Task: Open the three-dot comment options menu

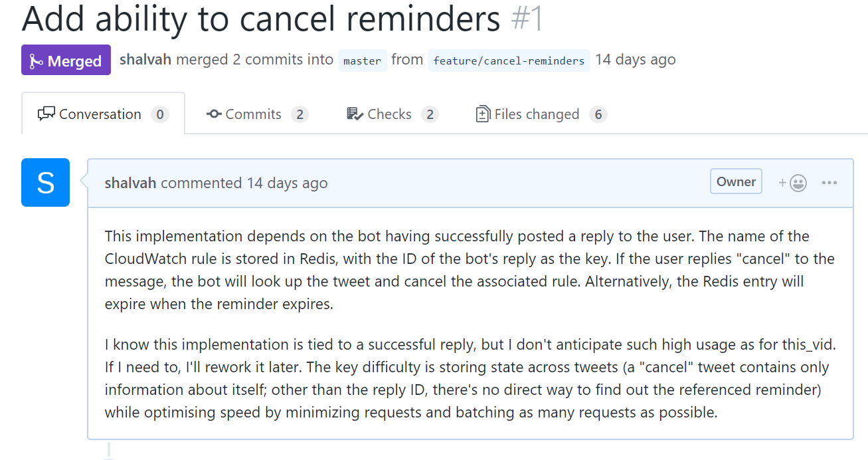Action: pyautogui.click(x=829, y=183)
